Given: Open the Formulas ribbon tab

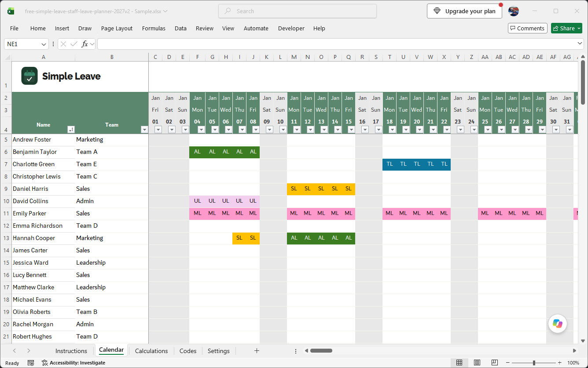Looking at the screenshot, I should 154,28.
